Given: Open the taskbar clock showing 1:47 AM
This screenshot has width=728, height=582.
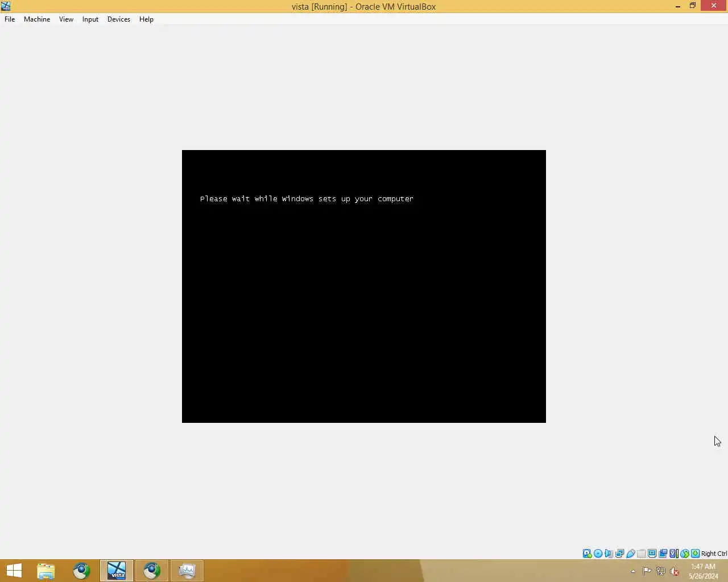Looking at the screenshot, I should [x=704, y=571].
